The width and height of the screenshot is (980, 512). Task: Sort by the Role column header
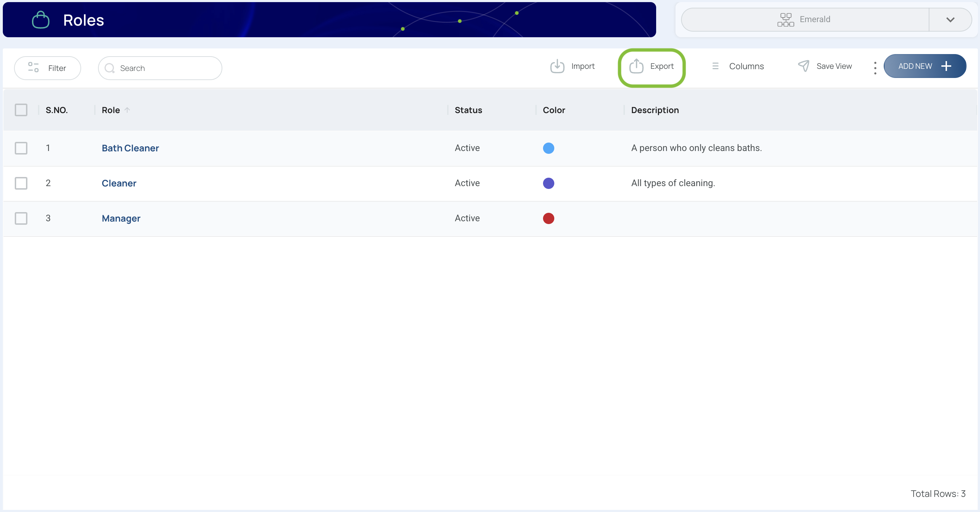tap(111, 110)
